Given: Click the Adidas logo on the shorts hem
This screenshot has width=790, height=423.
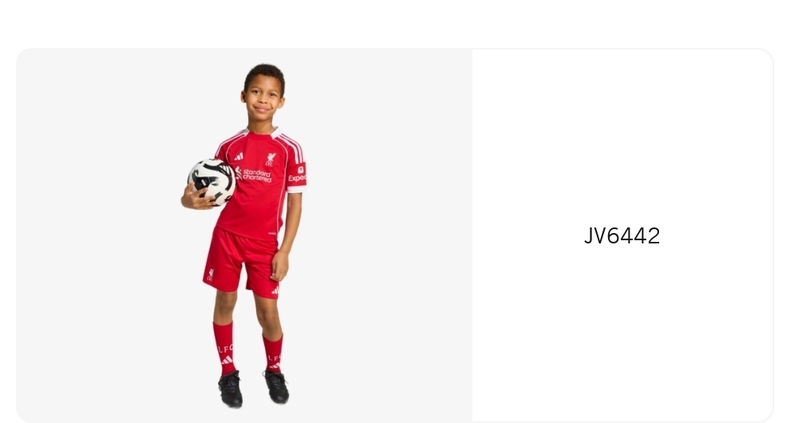Looking at the screenshot, I should (x=275, y=290).
